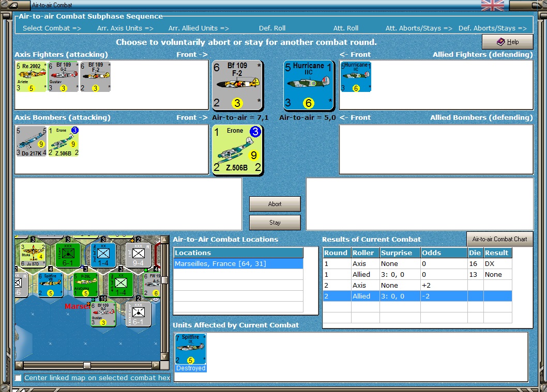Click the map scroll up arrow
547x392 pixels.
click(164, 240)
